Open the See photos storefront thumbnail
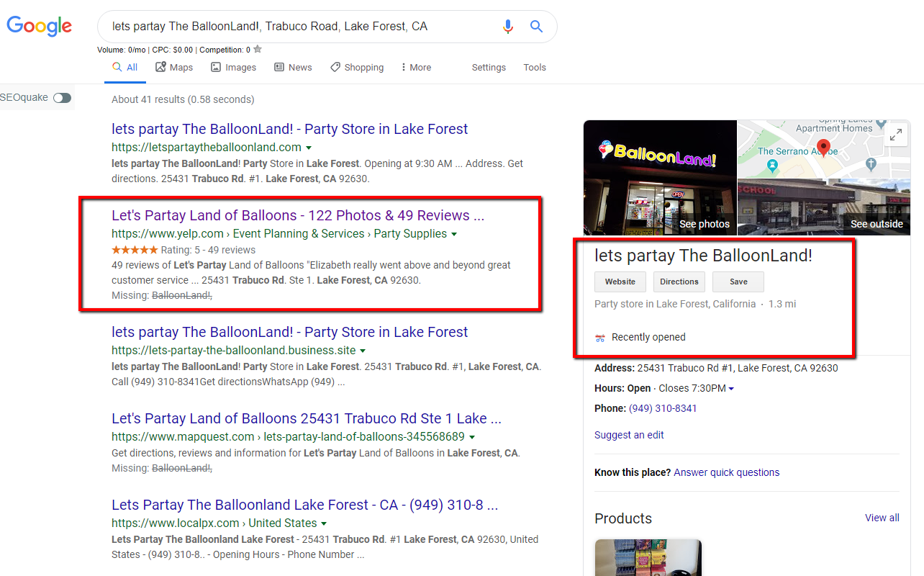Viewport: 924px width, 576px height. click(660, 177)
